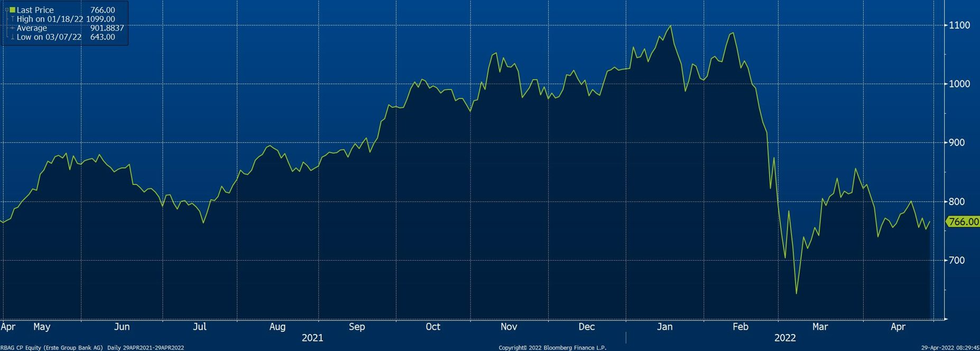The width and height of the screenshot is (980, 351).
Task: Click the Aug label on time axis
Action: point(278,327)
